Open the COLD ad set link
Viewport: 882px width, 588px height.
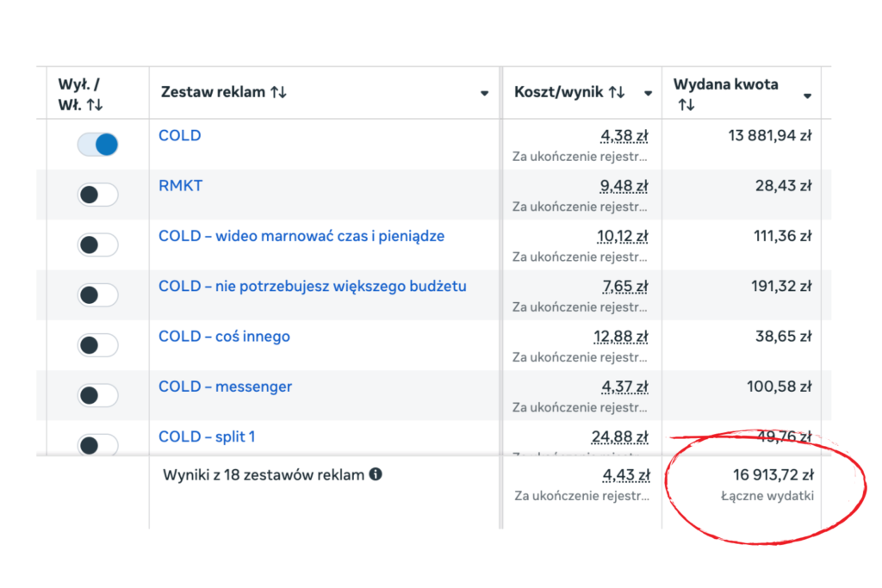tap(179, 135)
